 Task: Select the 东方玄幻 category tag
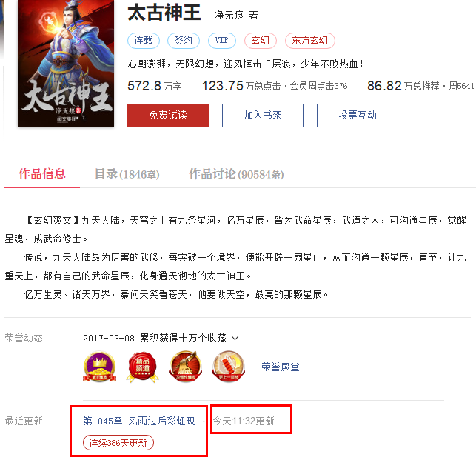tap(310, 41)
